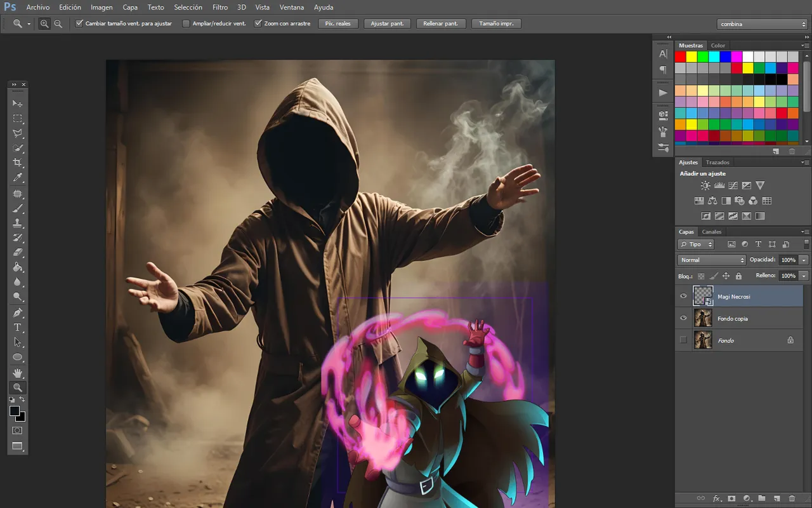Toggle lock position (move cross icon)
The width and height of the screenshot is (812, 508).
coord(726,276)
